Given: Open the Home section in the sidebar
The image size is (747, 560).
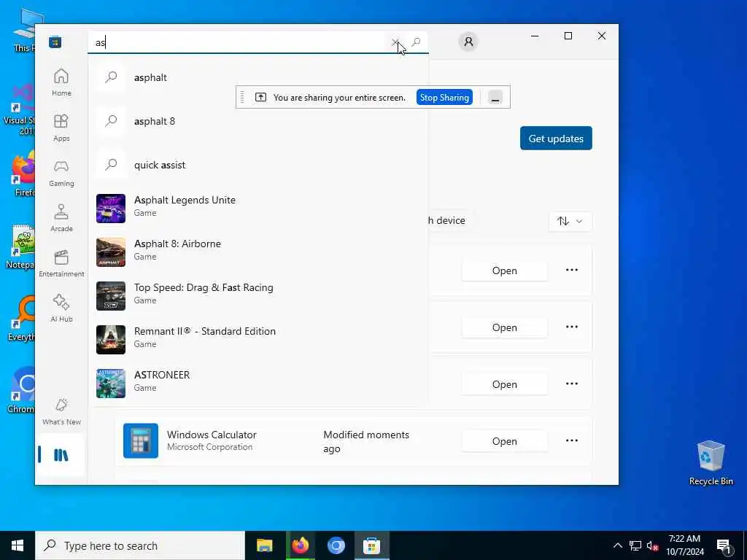Looking at the screenshot, I should [61, 82].
